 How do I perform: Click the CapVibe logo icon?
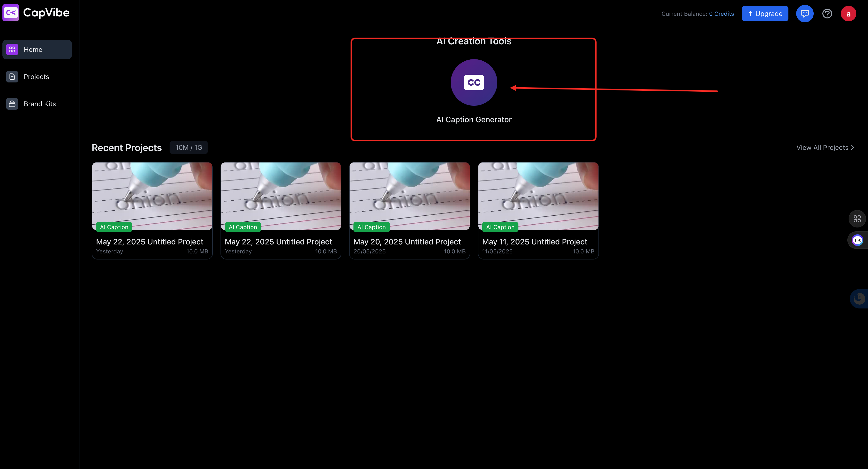tap(11, 13)
